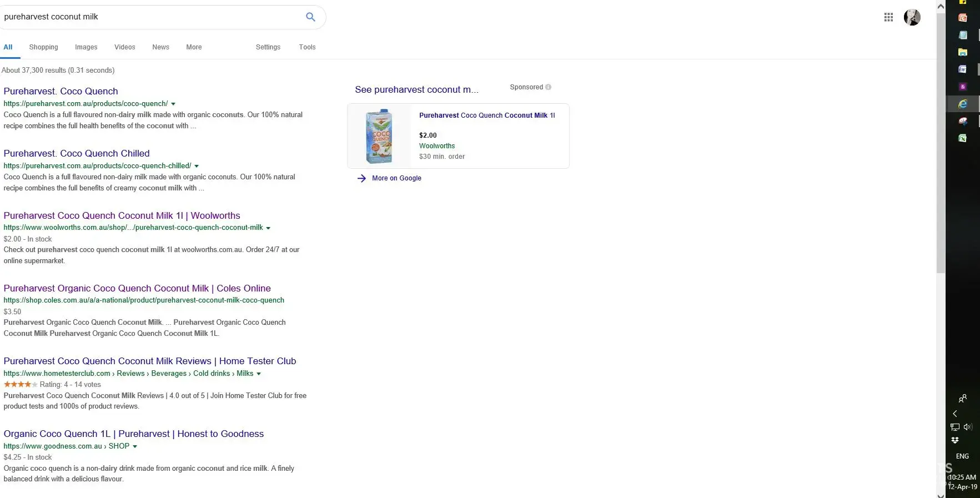The width and height of the screenshot is (980, 498).
Task: Open File Explorer from the taskbar
Action: click(963, 52)
